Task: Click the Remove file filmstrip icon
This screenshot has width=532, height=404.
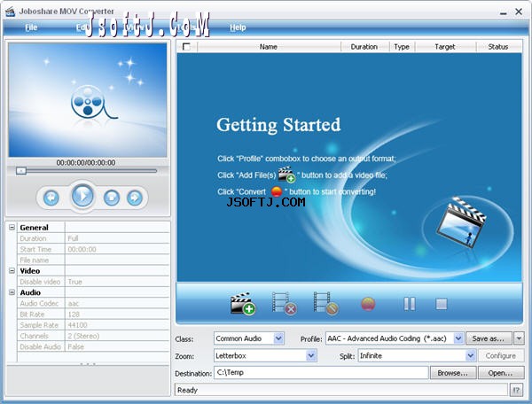Action: click(285, 303)
